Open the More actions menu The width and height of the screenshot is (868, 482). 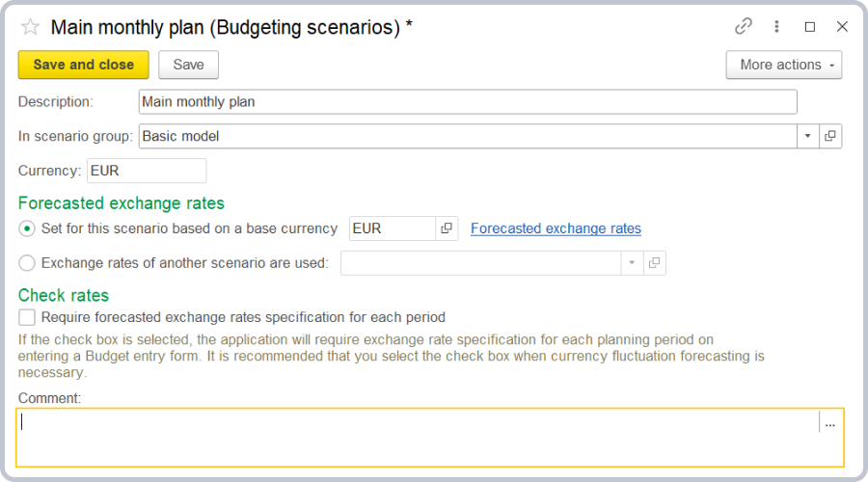pos(783,65)
